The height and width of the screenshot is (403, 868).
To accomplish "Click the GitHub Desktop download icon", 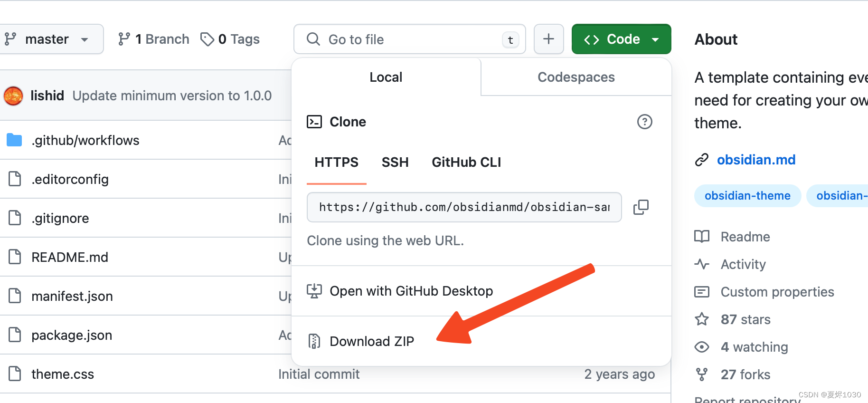I will [x=314, y=291].
